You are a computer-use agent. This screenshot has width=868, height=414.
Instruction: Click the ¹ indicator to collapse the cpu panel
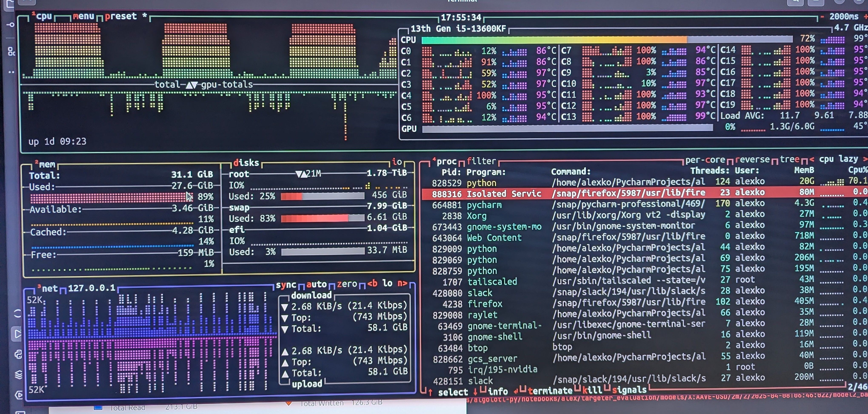[34, 14]
